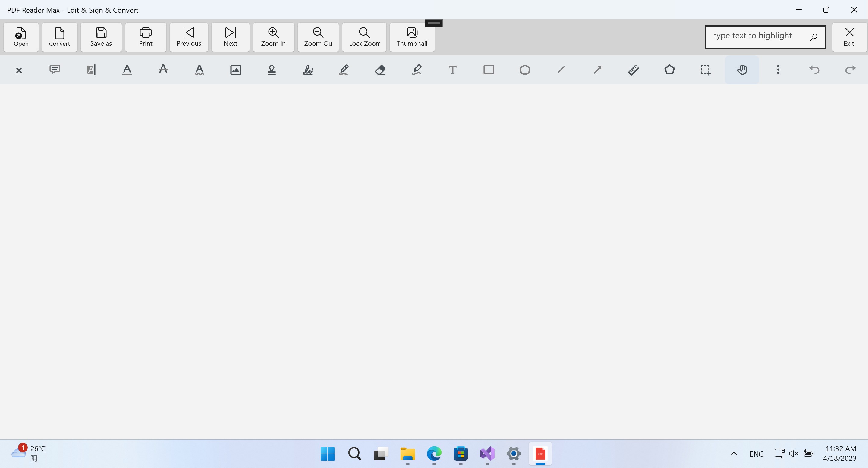Open the signature tool
Screen dimensions: 868x468
coord(308,70)
